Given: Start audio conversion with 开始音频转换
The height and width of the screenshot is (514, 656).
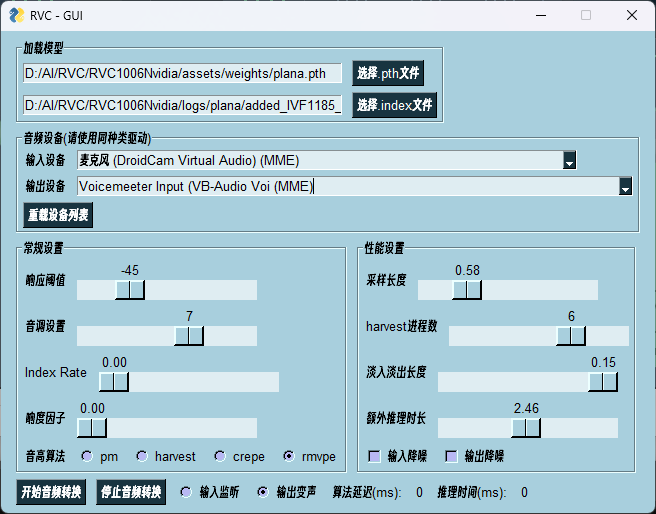Looking at the screenshot, I should click(x=51, y=492).
